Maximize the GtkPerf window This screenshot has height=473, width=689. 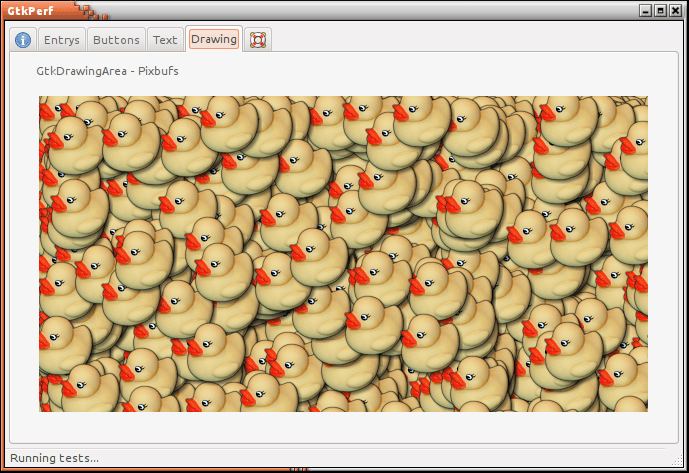660,10
